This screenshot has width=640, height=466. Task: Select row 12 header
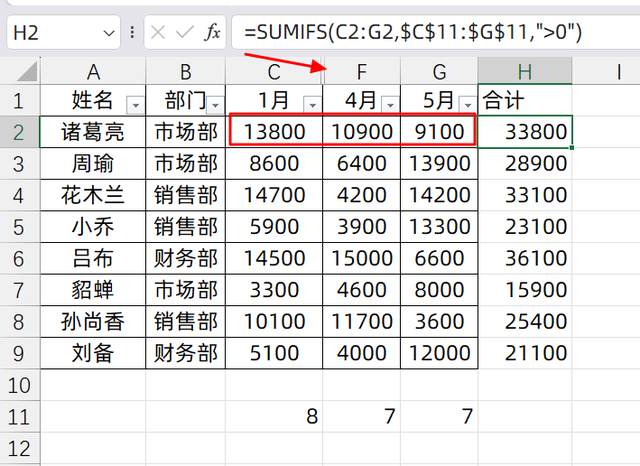pyautogui.click(x=20, y=448)
